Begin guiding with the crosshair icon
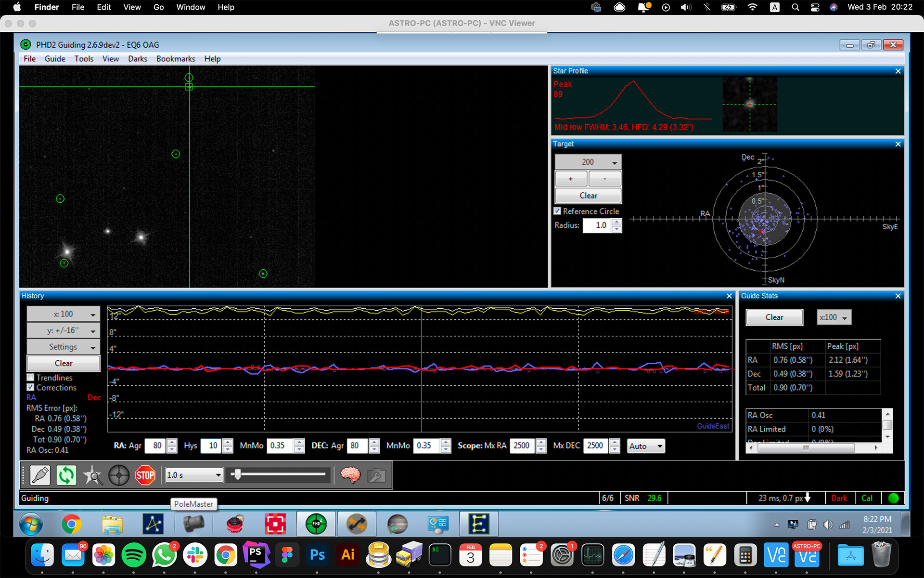Image resolution: width=924 pixels, height=578 pixels. pos(119,475)
